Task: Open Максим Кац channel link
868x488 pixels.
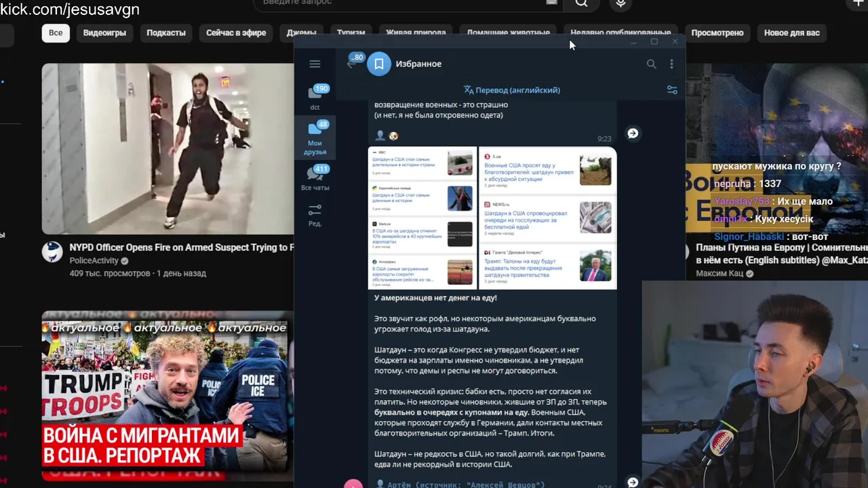Action: tap(719, 274)
